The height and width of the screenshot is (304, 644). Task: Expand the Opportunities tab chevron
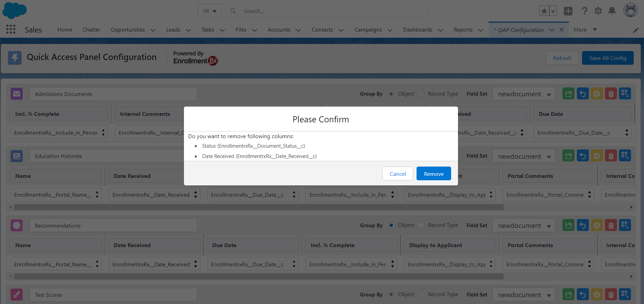pos(153,30)
